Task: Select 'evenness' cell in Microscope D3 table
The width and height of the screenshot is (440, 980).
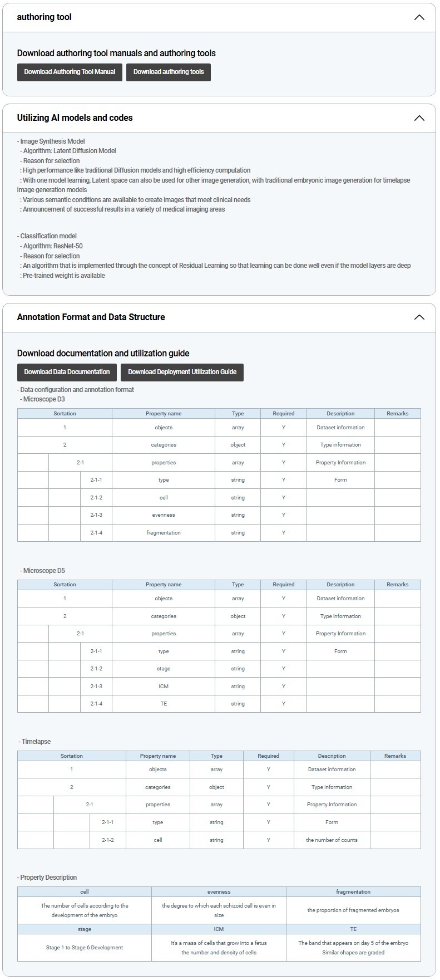Action: (x=164, y=515)
